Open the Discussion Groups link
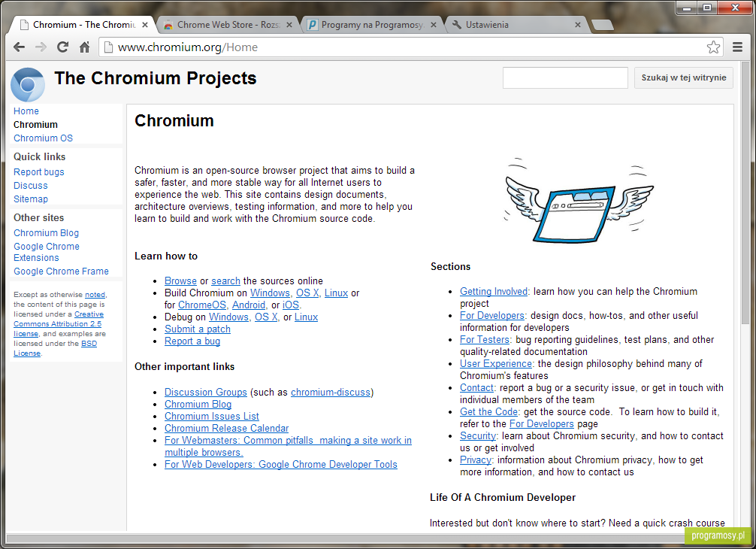 point(205,393)
